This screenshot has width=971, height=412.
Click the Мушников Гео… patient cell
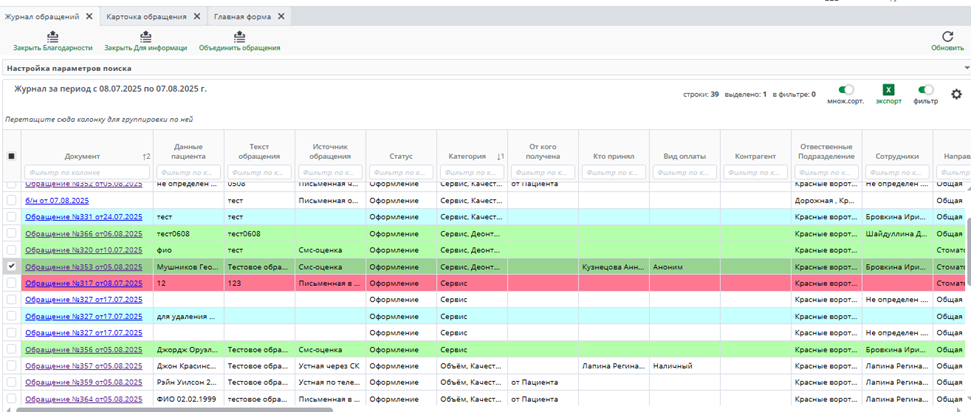tap(189, 266)
